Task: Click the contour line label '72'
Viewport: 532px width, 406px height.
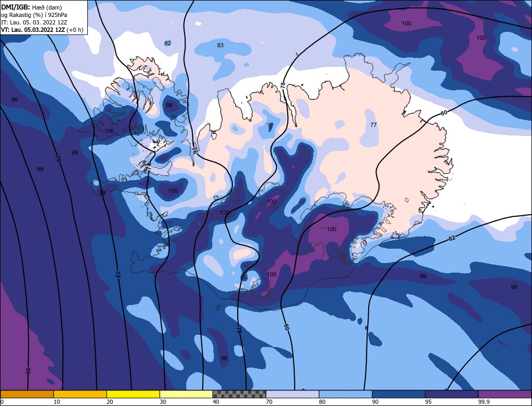Action: 118,275
